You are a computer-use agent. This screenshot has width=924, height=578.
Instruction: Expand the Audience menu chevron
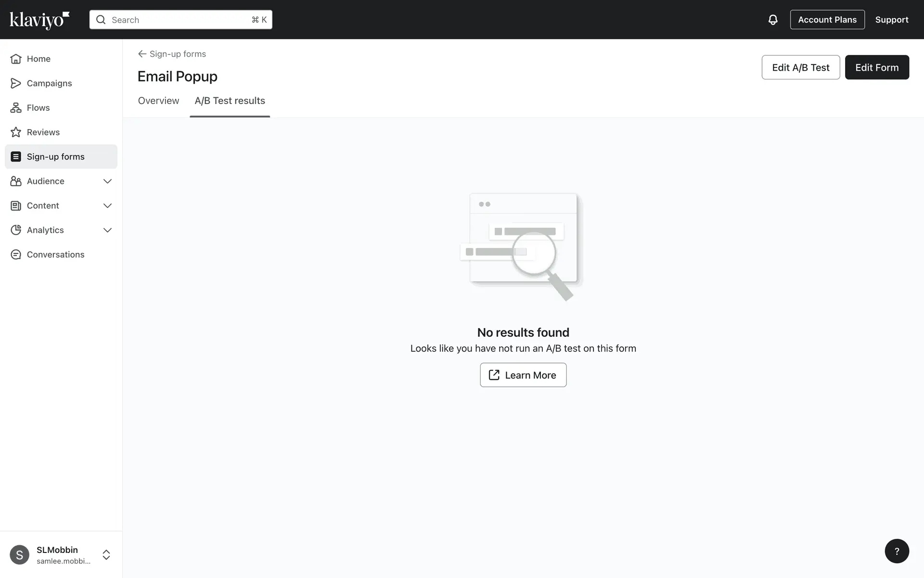coord(107,181)
